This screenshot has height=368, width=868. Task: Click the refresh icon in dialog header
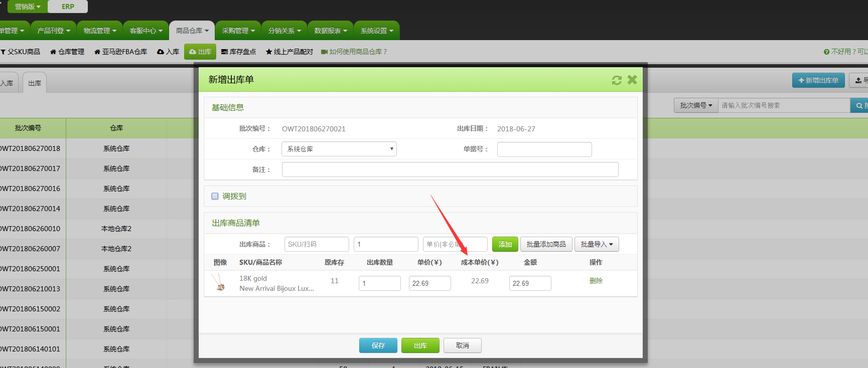pos(617,80)
